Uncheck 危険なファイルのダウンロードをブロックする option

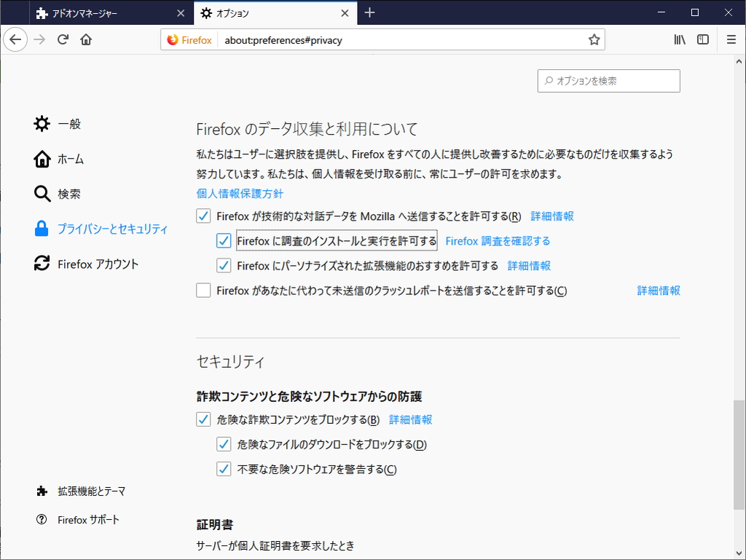224,444
